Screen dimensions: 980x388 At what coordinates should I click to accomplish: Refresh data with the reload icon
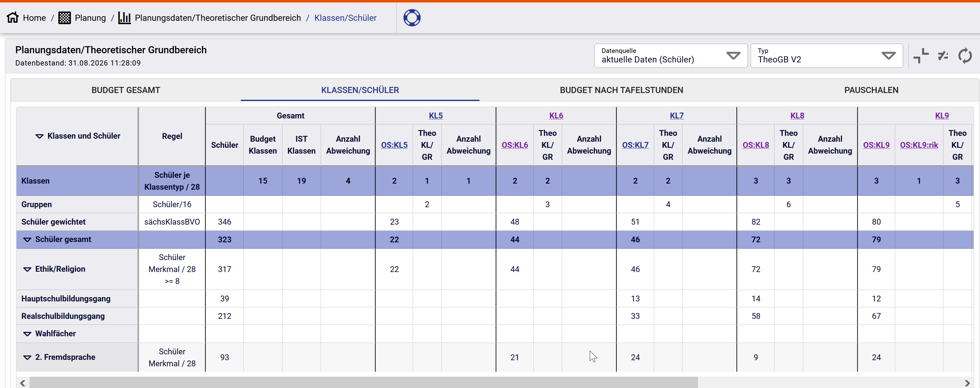pyautogui.click(x=965, y=56)
